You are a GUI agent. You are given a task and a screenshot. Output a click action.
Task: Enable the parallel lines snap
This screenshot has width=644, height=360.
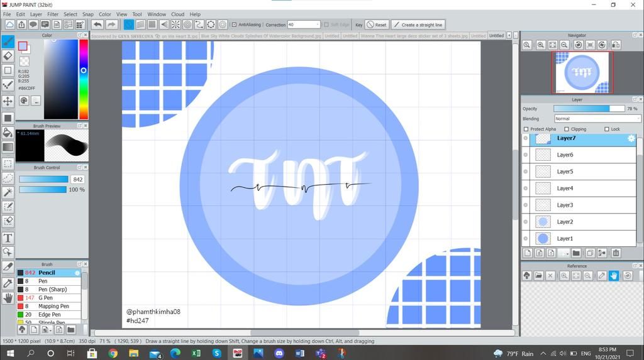coord(140,25)
